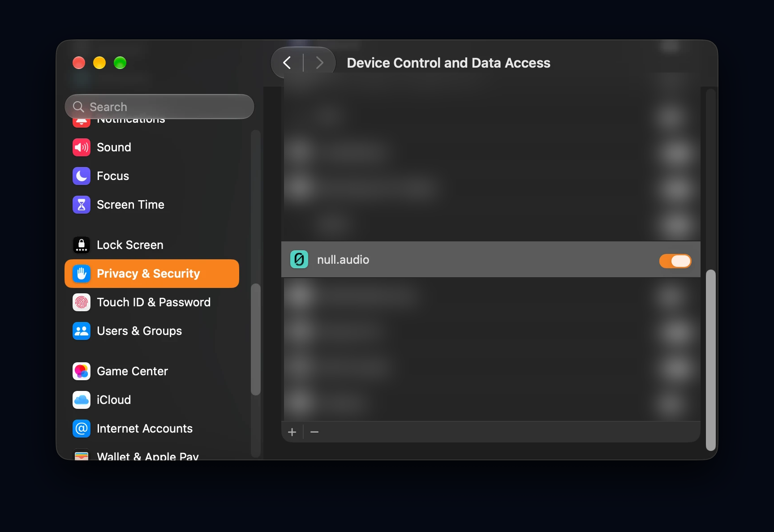Open Users & Groups pane
774x532 pixels.
coord(152,331)
